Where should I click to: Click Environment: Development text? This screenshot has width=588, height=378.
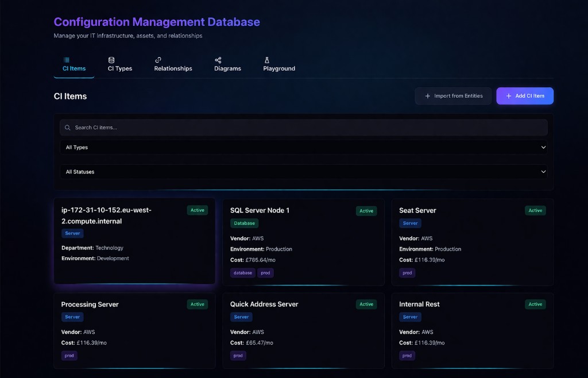pos(95,259)
